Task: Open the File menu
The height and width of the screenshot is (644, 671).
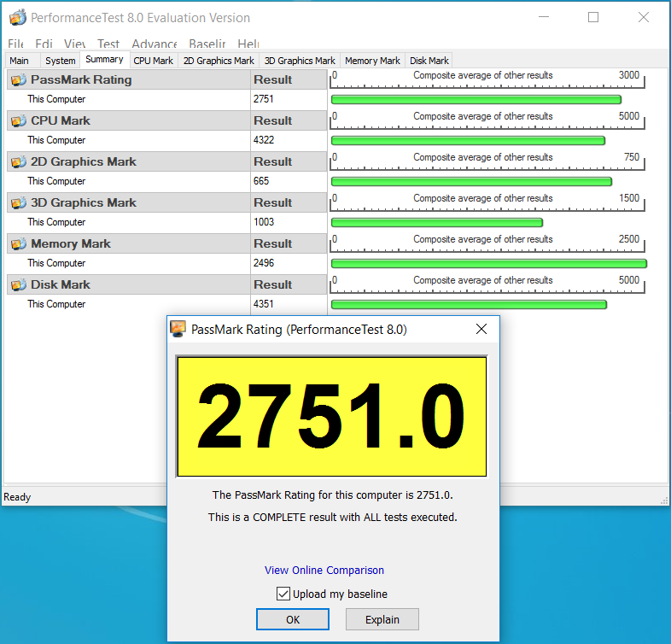Action: [16, 44]
